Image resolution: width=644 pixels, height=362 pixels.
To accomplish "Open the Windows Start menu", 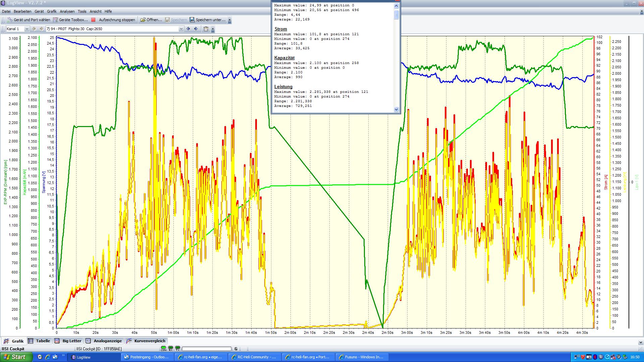I will (x=16, y=357).
